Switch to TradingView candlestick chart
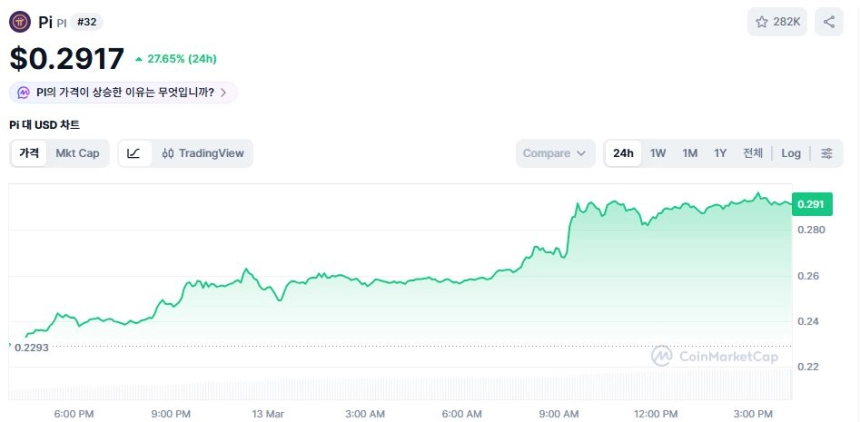 point(203,153)
